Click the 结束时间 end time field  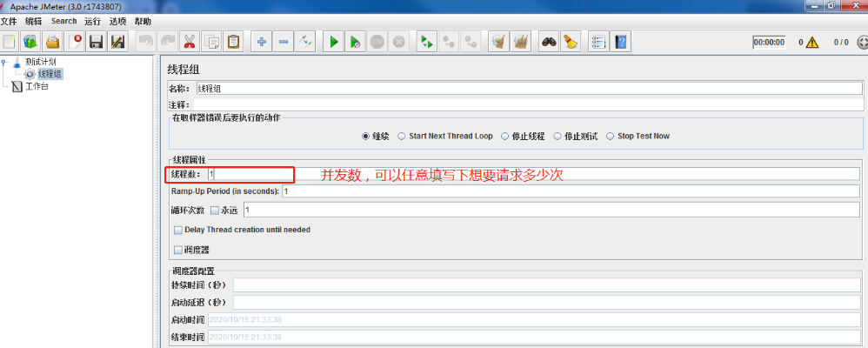tap(534, 337)
